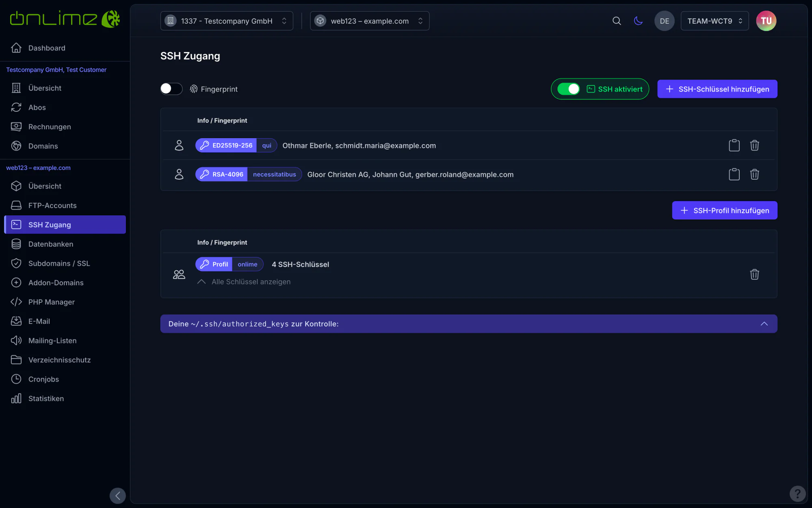This screenshot has height=508, width=812.
Task: Open Subdomains / SSL in sidebar
Action: point(65,263)
